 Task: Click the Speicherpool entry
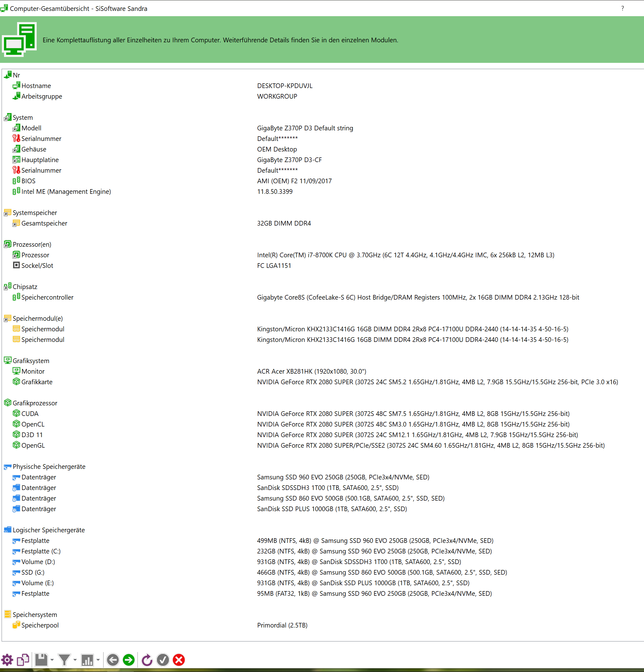(40, 625)
